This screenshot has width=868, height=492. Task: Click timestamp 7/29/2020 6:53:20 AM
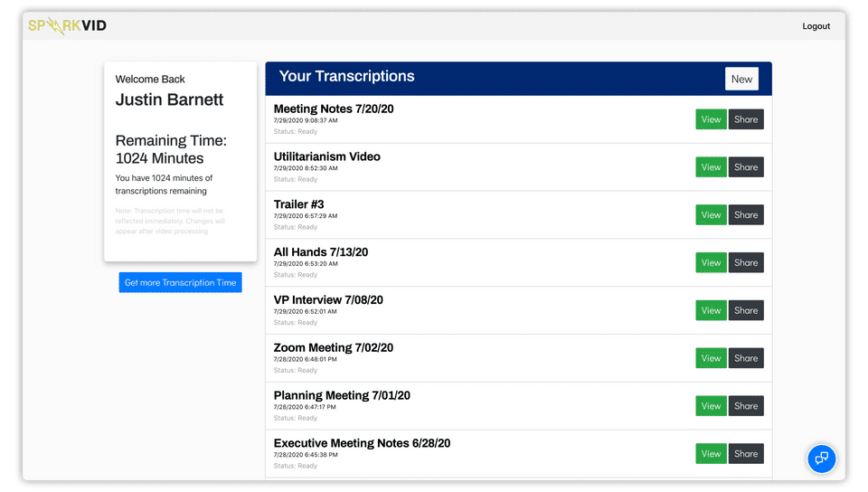[x=306, y=263]
